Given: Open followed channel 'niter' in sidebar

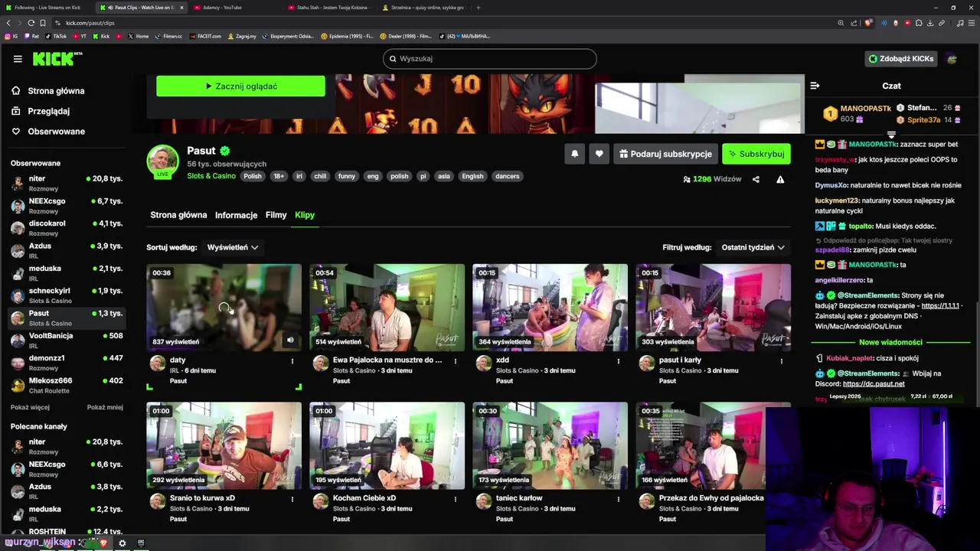Looking at the screenshot, I should (x=66, y=183).
